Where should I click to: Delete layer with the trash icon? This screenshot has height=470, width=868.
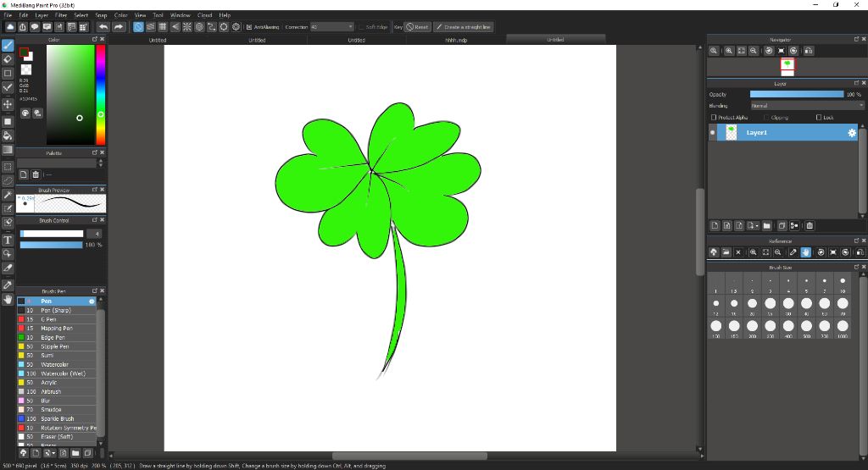point(810,225)
